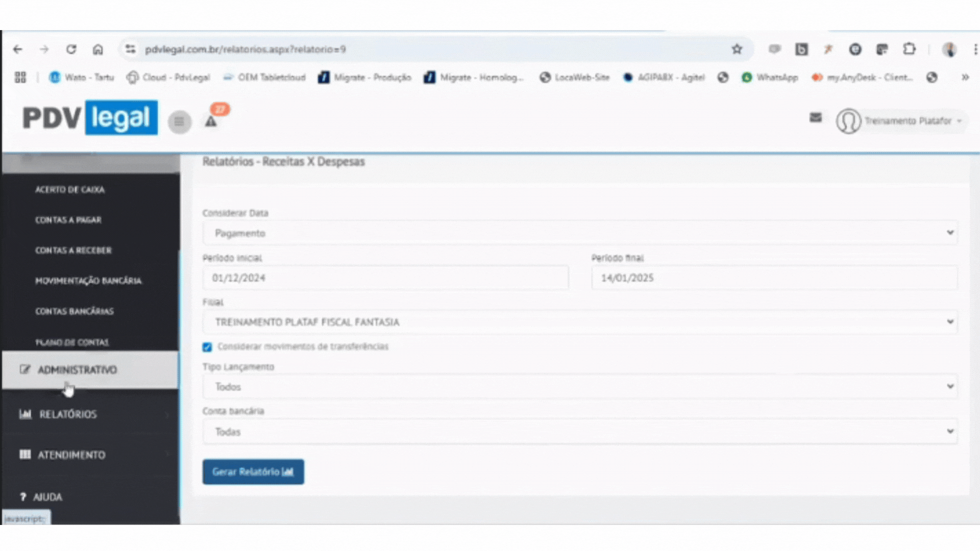Uncheck Considerar movimentos de transferências checkbox
Screen dimensions: 980x551
[207, 347]
